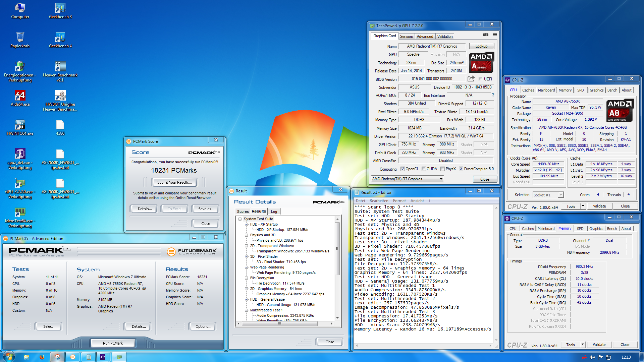Viewport: 644px width, 362px height.
Task: Click the Select... button under Tests
Action: click(50, 326)
